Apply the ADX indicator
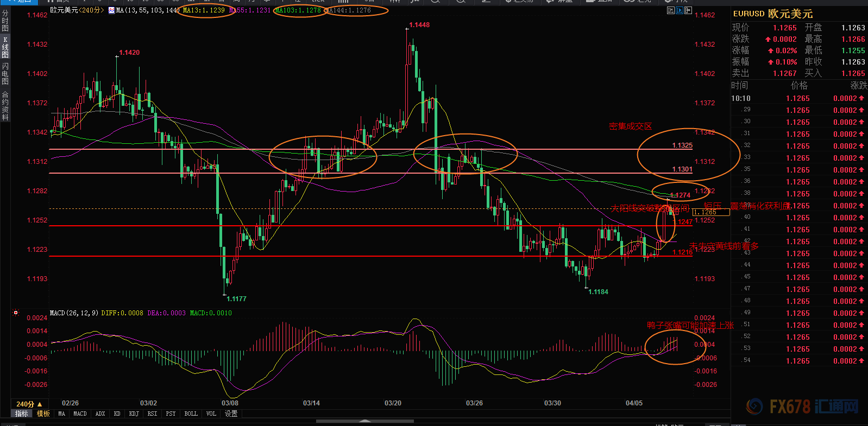The image size is (868, 426). tap(100, 414)
